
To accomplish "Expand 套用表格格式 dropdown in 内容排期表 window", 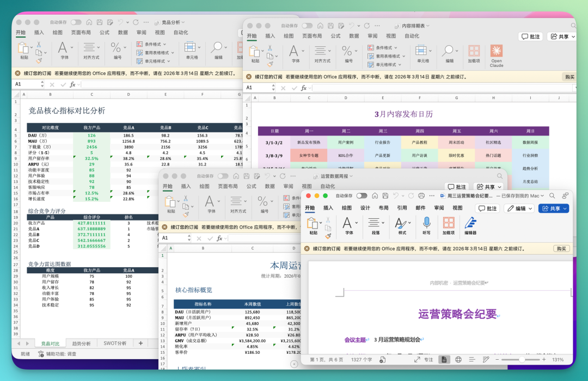I will coord(404,56).
